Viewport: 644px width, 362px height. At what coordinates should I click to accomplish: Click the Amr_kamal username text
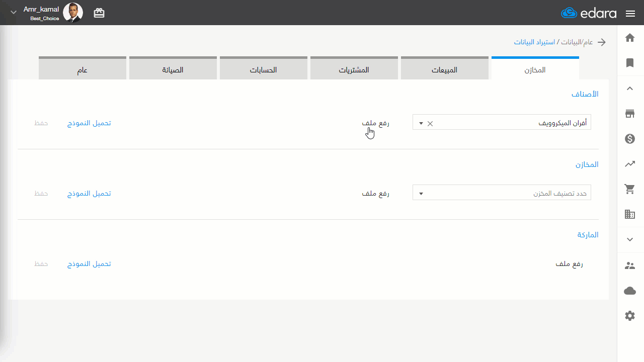click(x=41, y=9)
